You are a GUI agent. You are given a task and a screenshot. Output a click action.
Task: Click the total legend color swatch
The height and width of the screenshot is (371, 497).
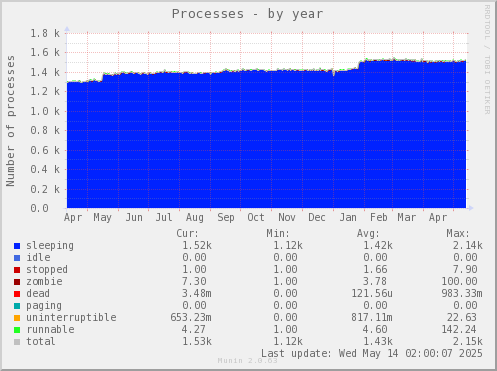[x=17, y=342]
